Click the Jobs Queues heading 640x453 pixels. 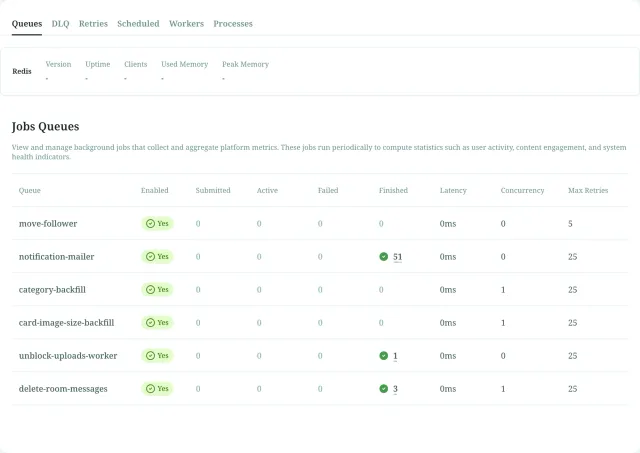pyautogui.click(x=45, y=127)
